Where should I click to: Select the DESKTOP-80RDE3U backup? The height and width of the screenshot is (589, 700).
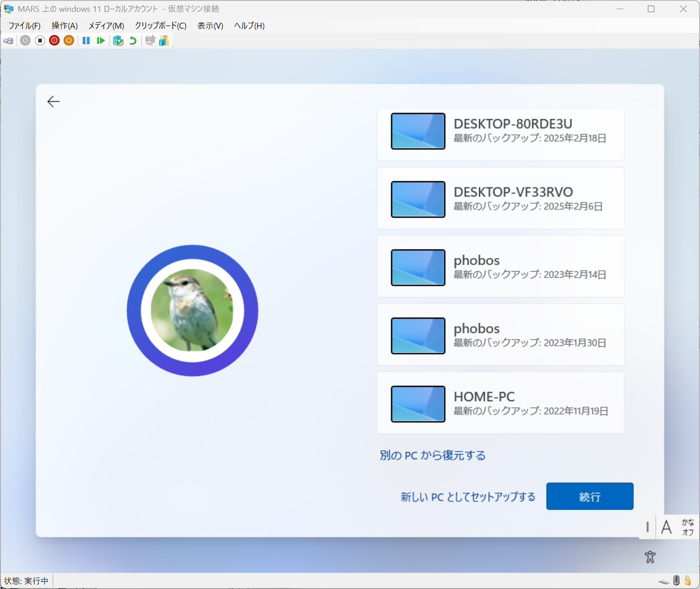pyautogui.click(x=500, y=132)
